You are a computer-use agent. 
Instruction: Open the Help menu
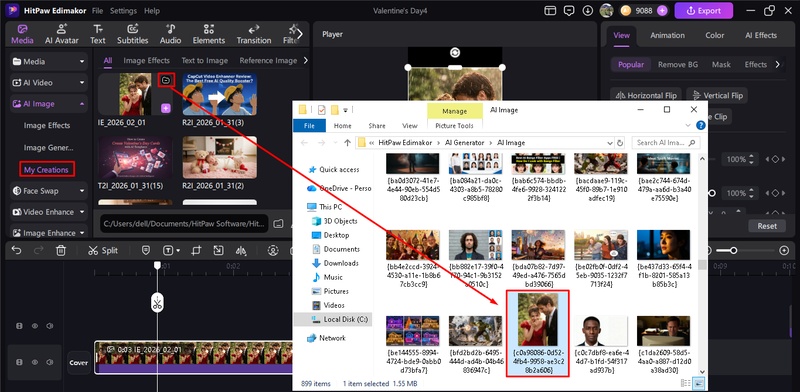[x=152, y=11]
